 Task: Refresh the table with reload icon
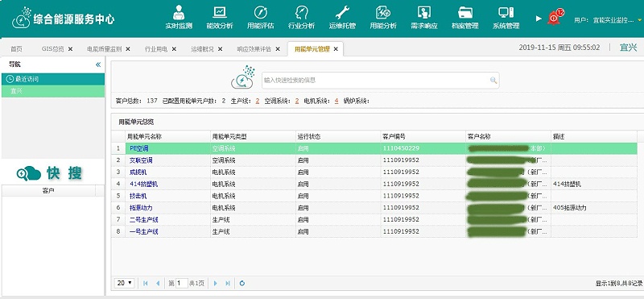[x=242, y=283]
